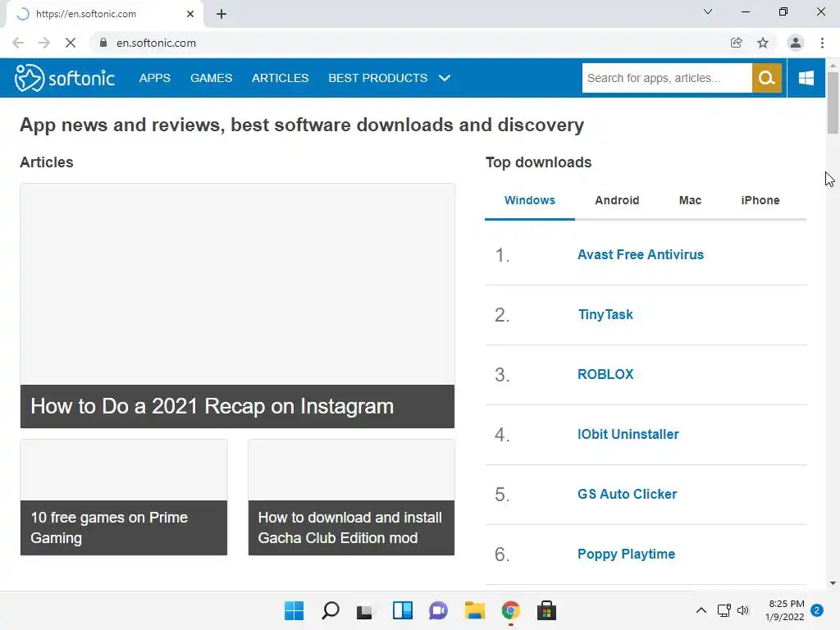Image resolution: width=840 pixels, height=630 pixels.
Task: Open a new browser tab
Action: [221, 14]
